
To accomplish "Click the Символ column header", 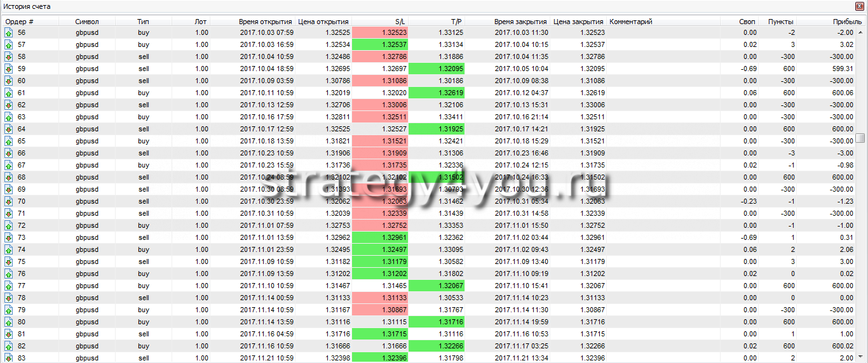I will pos(87,22).
